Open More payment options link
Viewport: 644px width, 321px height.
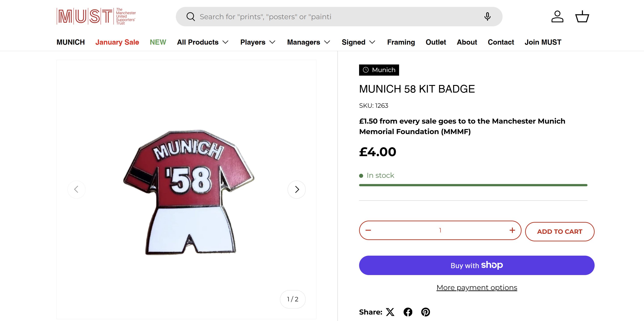coord(477,288)
